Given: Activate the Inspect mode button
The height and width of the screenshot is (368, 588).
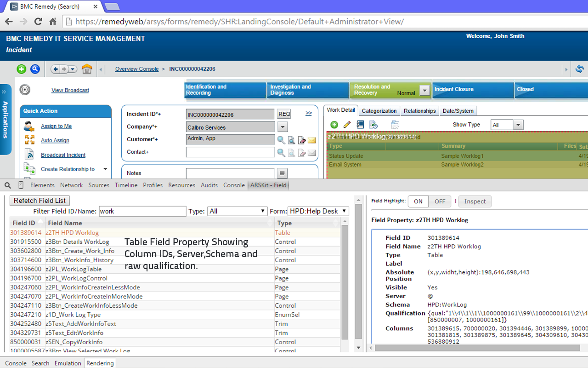Looking at the screenshot, I should pos(475,201).
